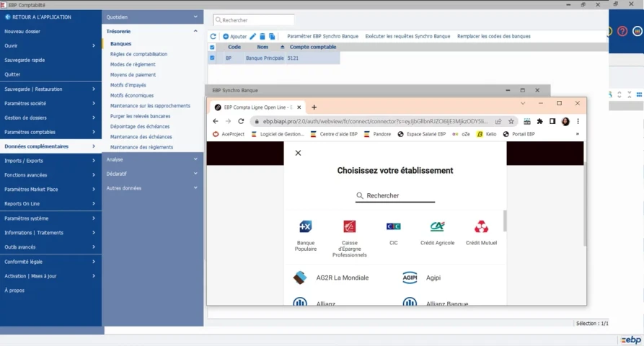The image size is (644, 346).
Task: Expand Paramètres société submenu
Action: click(50, 103)
